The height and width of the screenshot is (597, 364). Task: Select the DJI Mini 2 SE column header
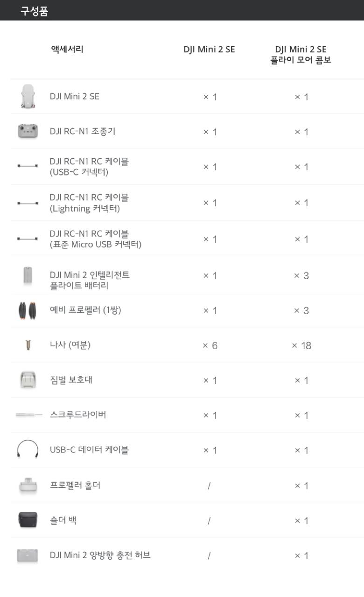(209, 49)
